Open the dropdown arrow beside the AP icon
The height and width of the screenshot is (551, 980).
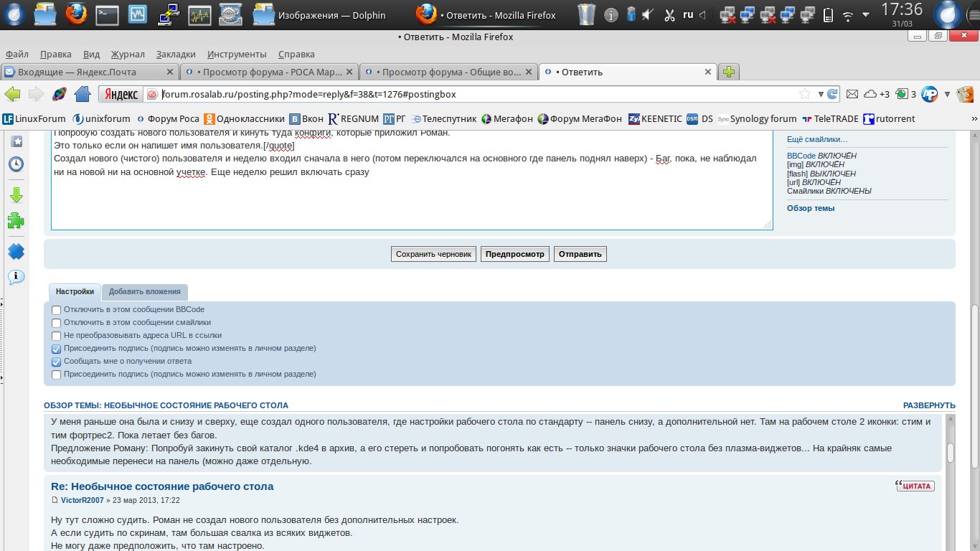coord(947,94)
